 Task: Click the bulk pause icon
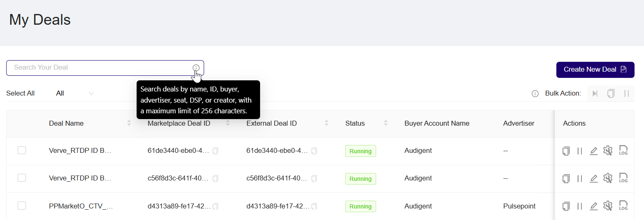(627, 94)
